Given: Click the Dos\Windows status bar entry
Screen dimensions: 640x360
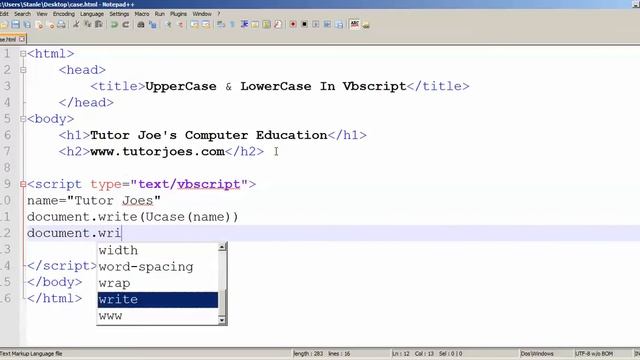Looking at the screenshot, I should (537, 353).
